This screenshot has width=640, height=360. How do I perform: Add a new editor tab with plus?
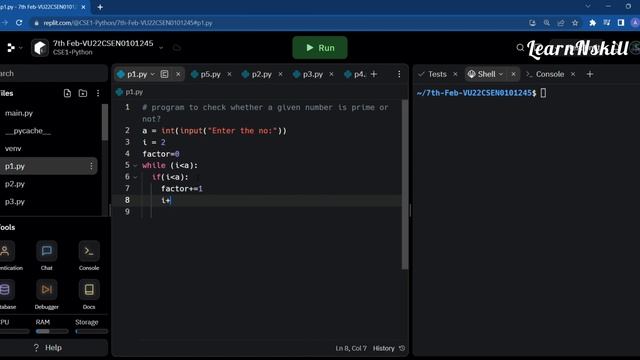pyautogui.click(x=374, y=74)
